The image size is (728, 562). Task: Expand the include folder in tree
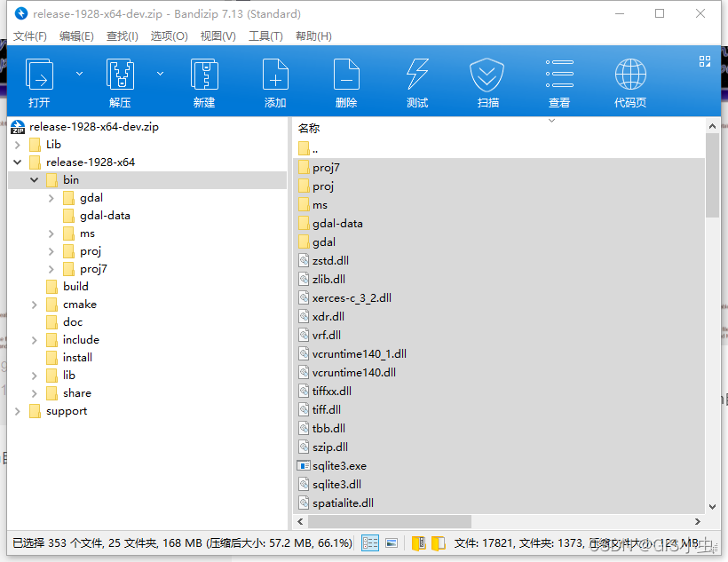click(35, 340)
